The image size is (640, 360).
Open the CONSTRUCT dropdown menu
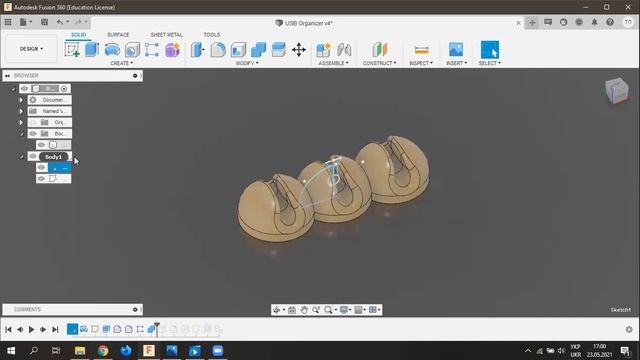coord(379,63)
